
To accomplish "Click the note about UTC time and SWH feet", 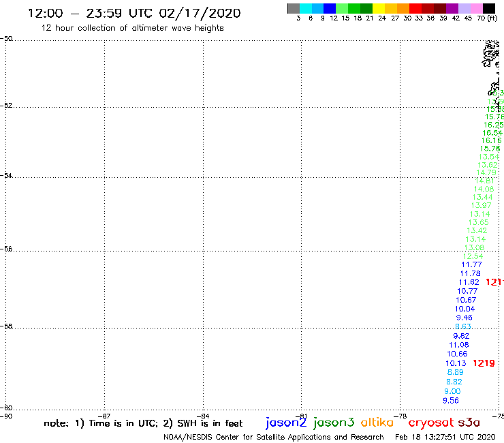I will (x=143, y=423).
